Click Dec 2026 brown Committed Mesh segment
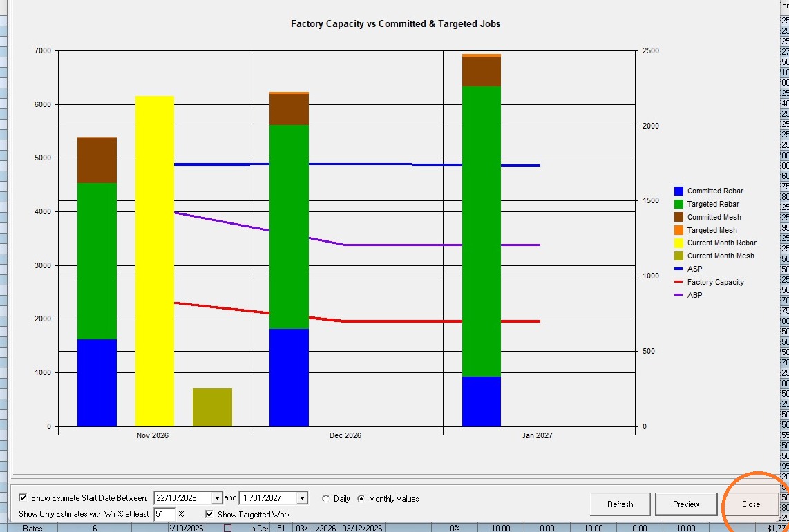Image resolution: width=789 pixels, height=532 pixels. [289, 109]
